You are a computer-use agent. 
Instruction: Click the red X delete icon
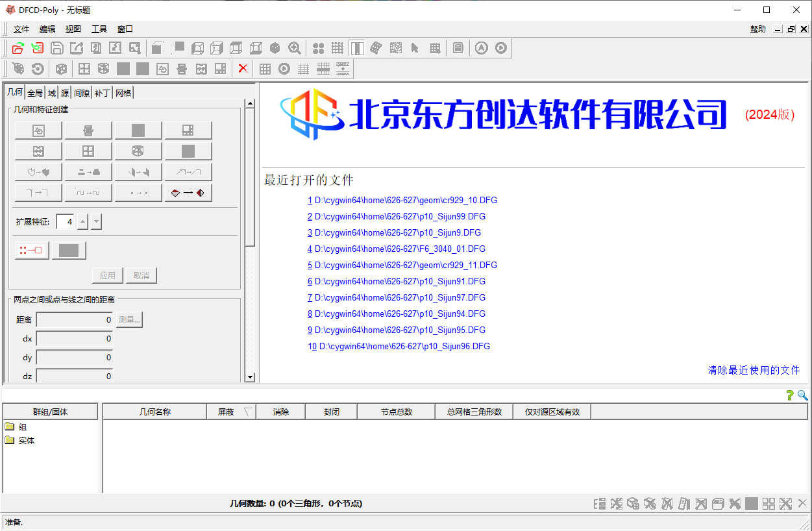click(x=243, y=69)
